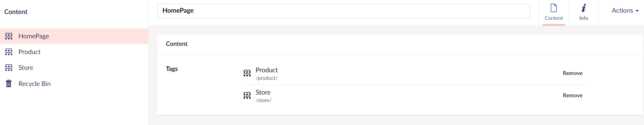The height and width of the screenshot is (125, 644).
Task: Open the Product tag link
Action: [267, 70]
